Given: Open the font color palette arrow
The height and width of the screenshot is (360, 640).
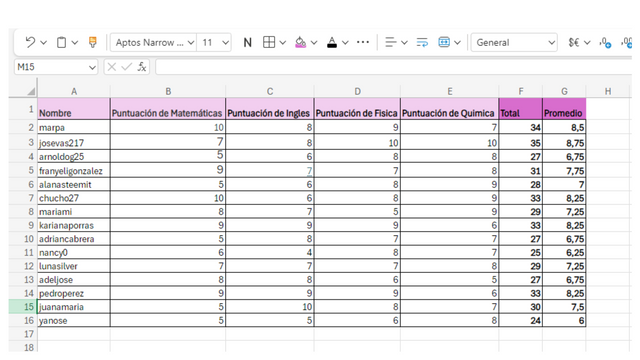Looking at the screenshot, I should 345,42.
